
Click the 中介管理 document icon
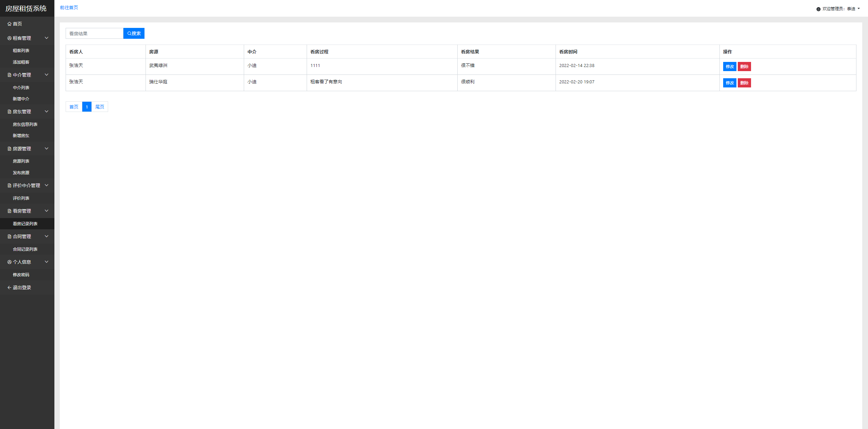[x=9, y=75]
